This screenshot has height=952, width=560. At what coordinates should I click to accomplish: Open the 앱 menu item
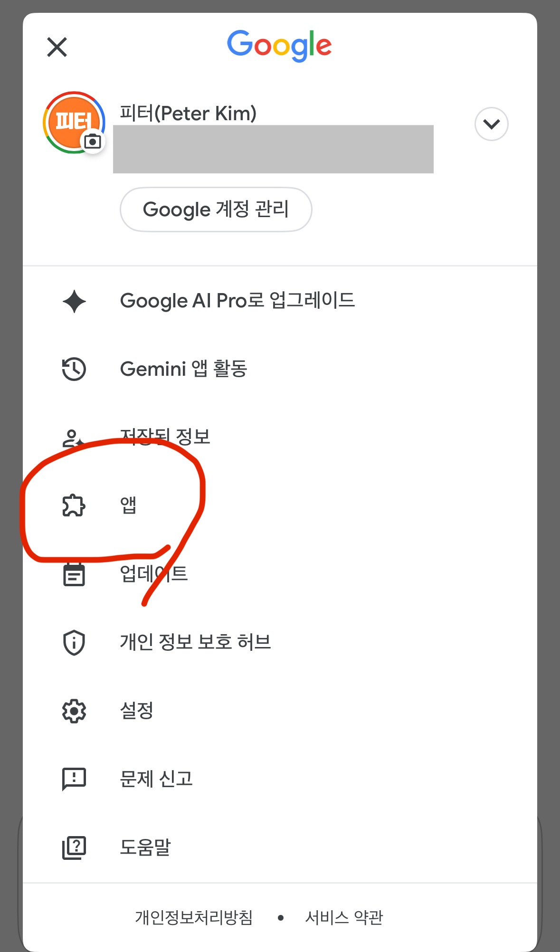point(128,505)
